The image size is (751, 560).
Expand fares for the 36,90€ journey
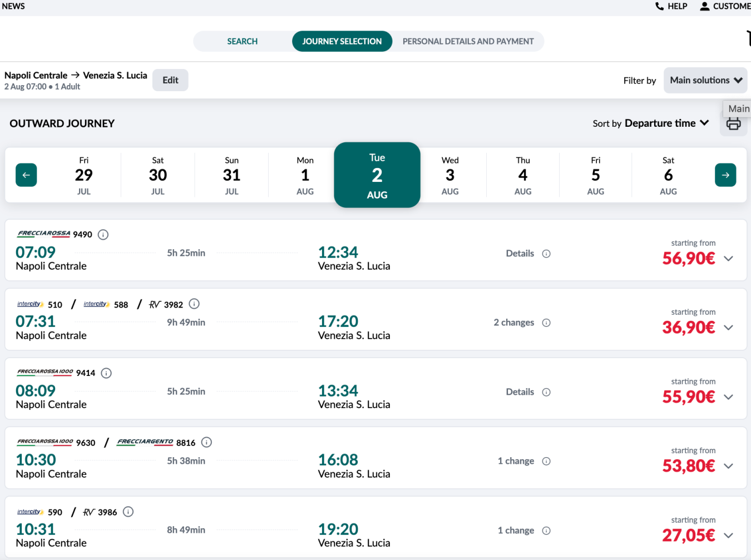(x=728, y=328)
